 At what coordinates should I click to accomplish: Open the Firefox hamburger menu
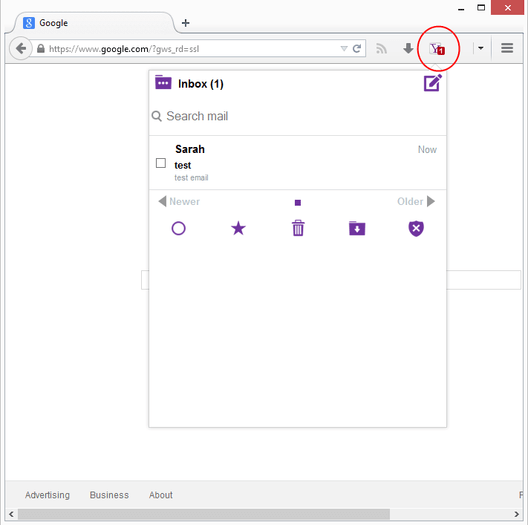click(507, 48)
